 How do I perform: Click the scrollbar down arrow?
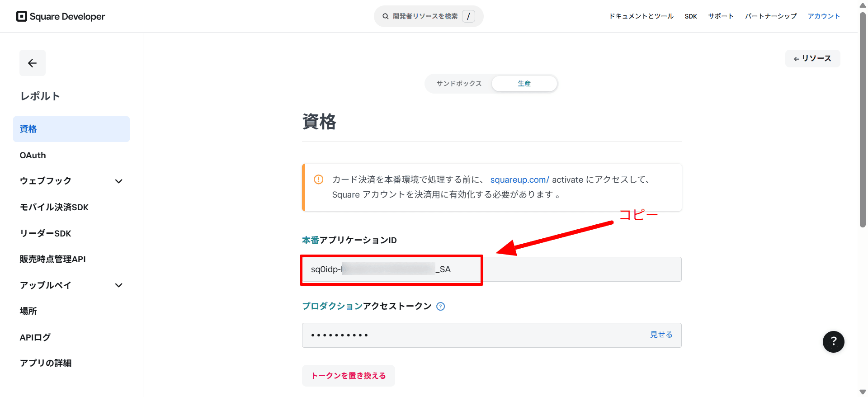click(x=863, y=392)
